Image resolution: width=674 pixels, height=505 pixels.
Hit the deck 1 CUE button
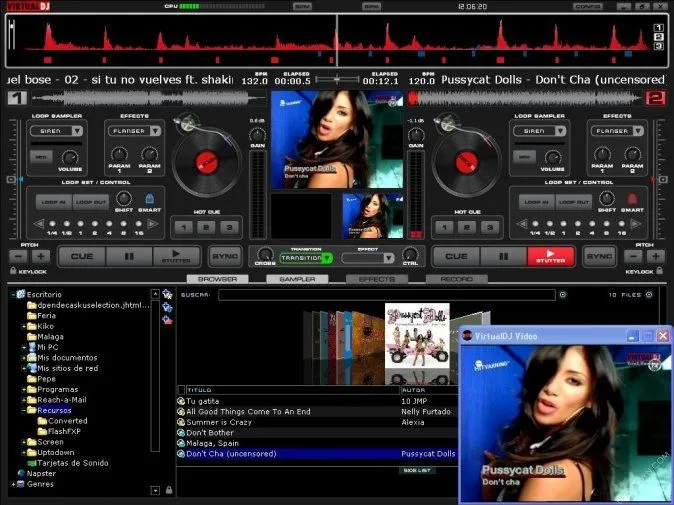[82, 257]
